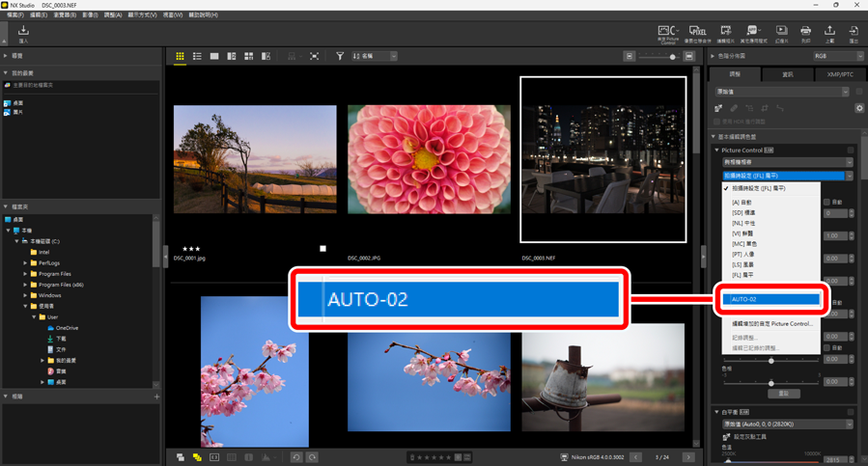Switch to thumbnail list view
868x466 pixels.
[197, 57]
